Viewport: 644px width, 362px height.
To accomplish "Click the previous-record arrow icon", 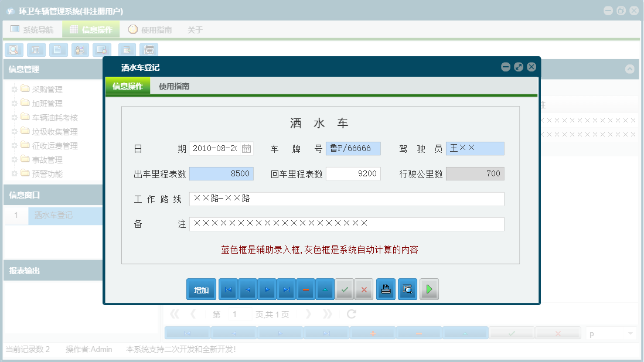I will pyautogui.click(x=247, y=289).
